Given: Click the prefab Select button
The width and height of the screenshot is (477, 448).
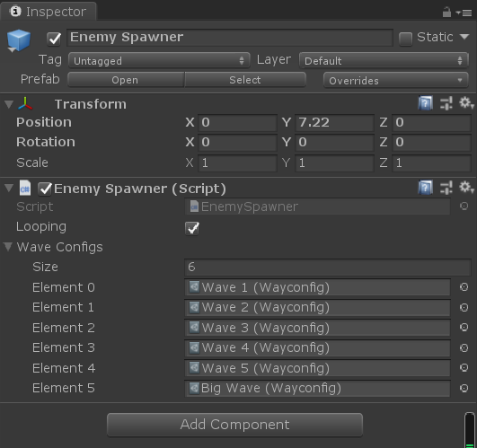Looking at the screenshot, I should tap(245, 80).
